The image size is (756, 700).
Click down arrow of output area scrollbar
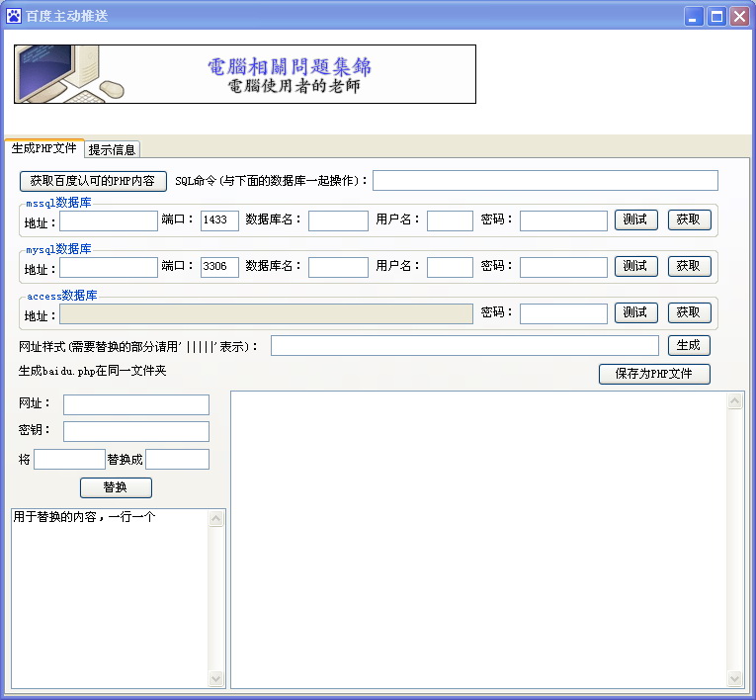coord(735,679)
